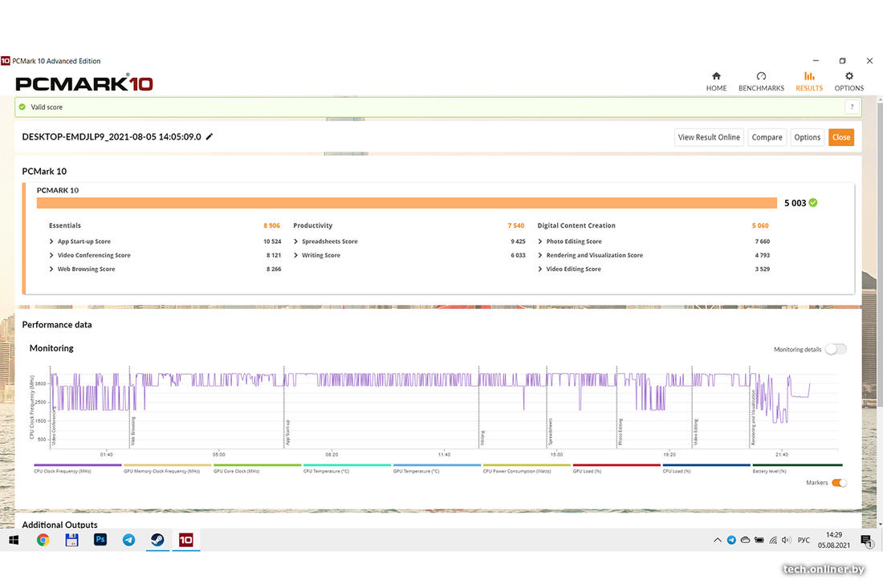883x588 pixels.
Task: Turn off the Markers toggle
Action: tap(839, 483)
